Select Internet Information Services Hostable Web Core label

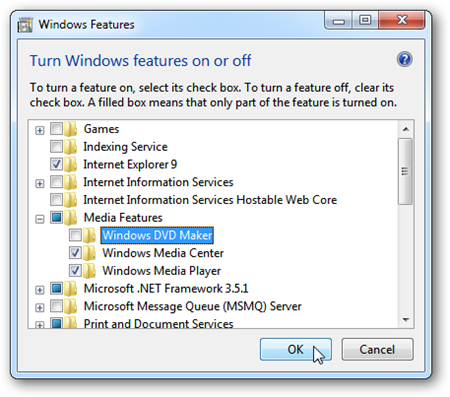pyautogui.click(x=210, y=200)
